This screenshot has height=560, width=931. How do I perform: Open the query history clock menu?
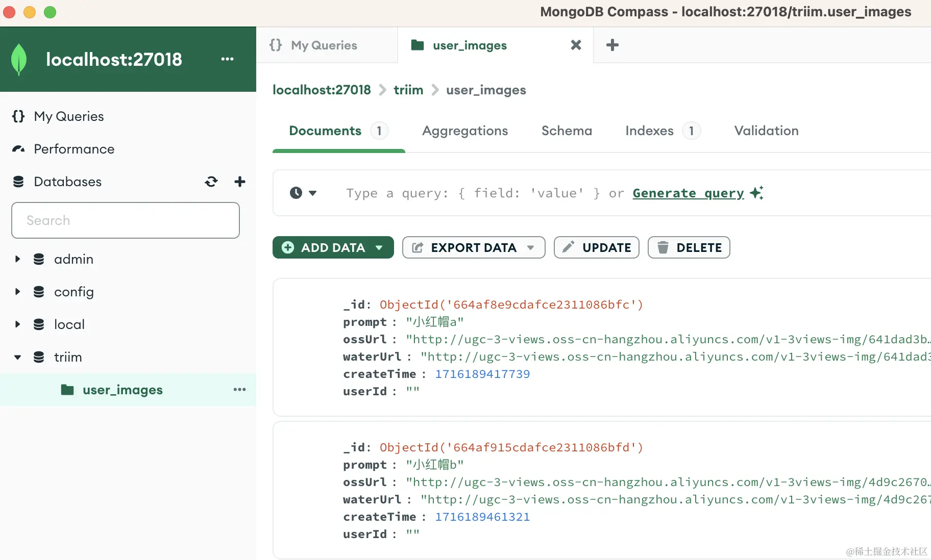click(x=303, y=193)
